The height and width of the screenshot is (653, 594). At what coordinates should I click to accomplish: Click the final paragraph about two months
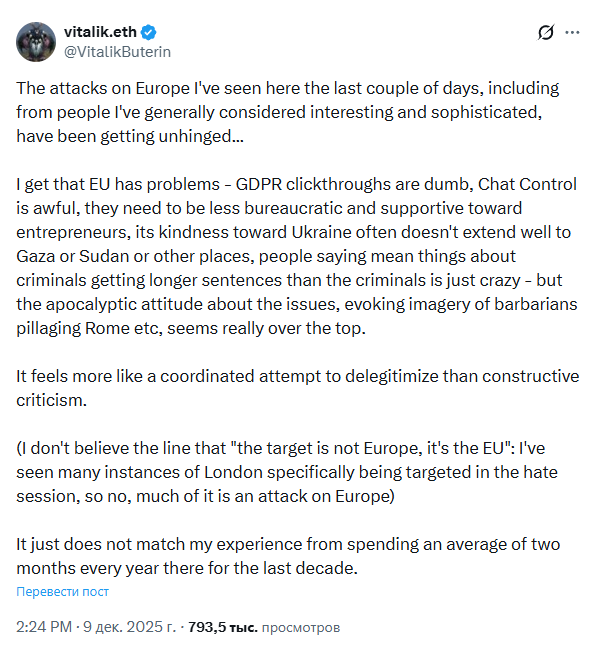click(288, 556)
